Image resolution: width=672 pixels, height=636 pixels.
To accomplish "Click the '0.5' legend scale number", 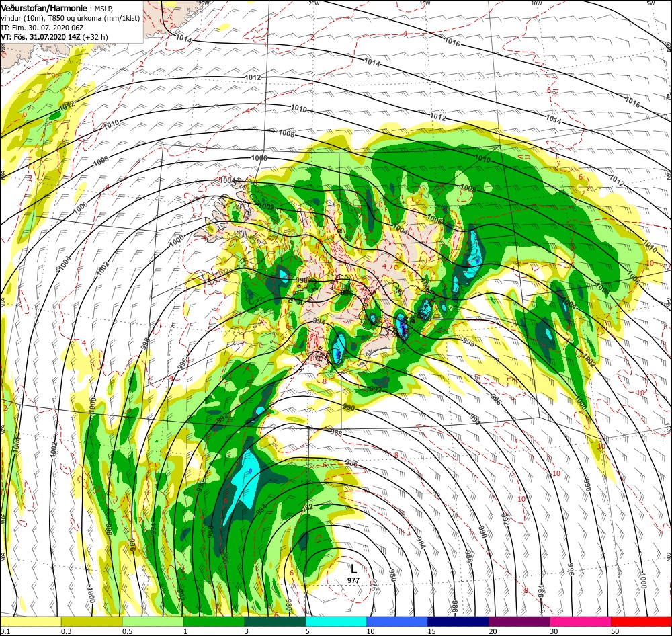I will (x=127, y=631).
